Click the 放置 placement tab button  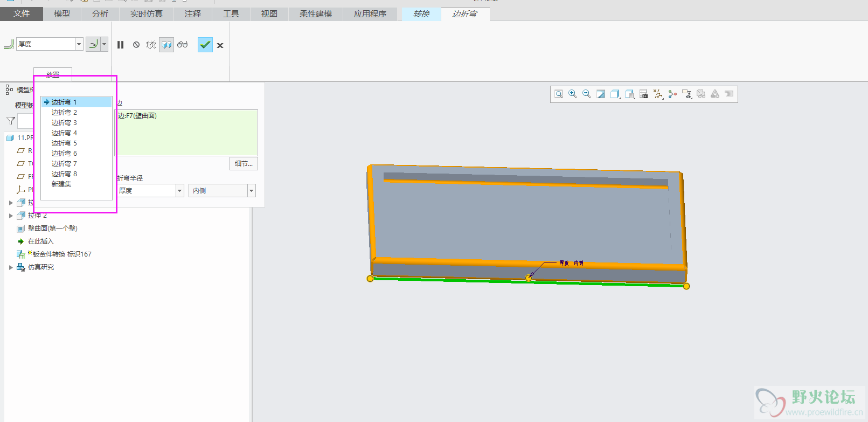point(53,74)
